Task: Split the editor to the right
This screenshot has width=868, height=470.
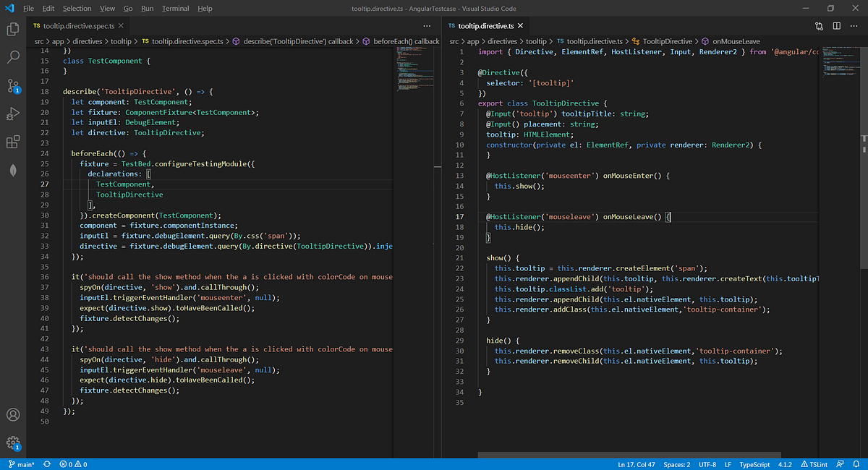Action: coord(836,26)
